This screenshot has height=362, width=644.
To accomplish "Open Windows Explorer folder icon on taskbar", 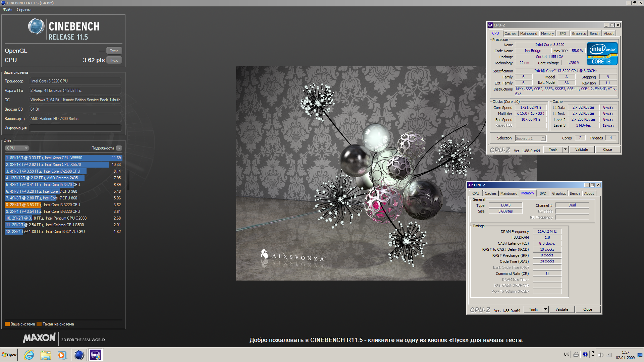I will (x=46, y=355).
